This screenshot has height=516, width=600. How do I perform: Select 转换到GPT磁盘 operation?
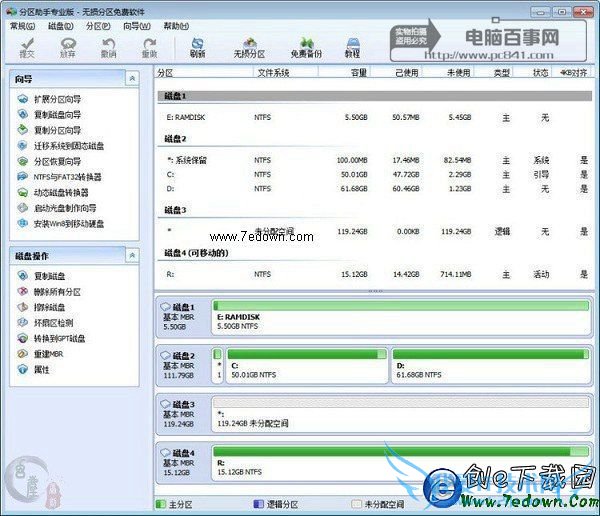51,338
